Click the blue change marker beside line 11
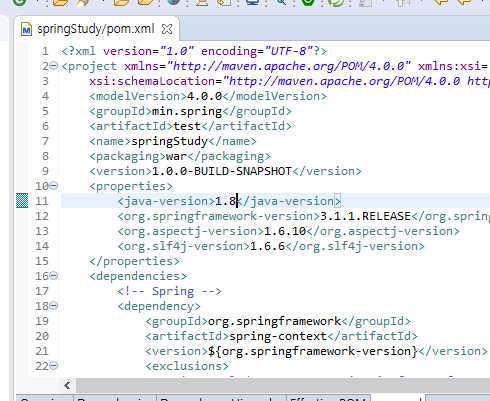The height and width of the screenshot is (401, 490). (22, 201)
